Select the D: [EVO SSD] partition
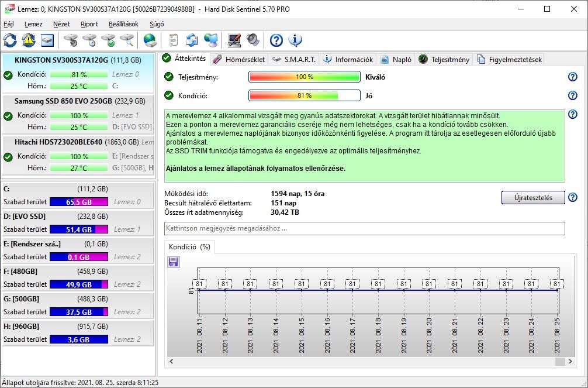 (78, 223)
